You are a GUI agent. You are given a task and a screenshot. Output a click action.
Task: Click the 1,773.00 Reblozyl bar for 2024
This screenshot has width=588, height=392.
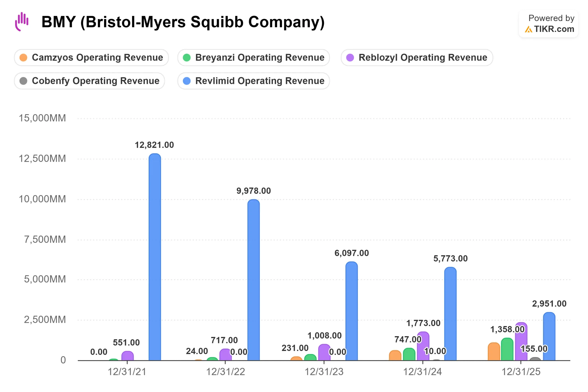pos(423,346)
